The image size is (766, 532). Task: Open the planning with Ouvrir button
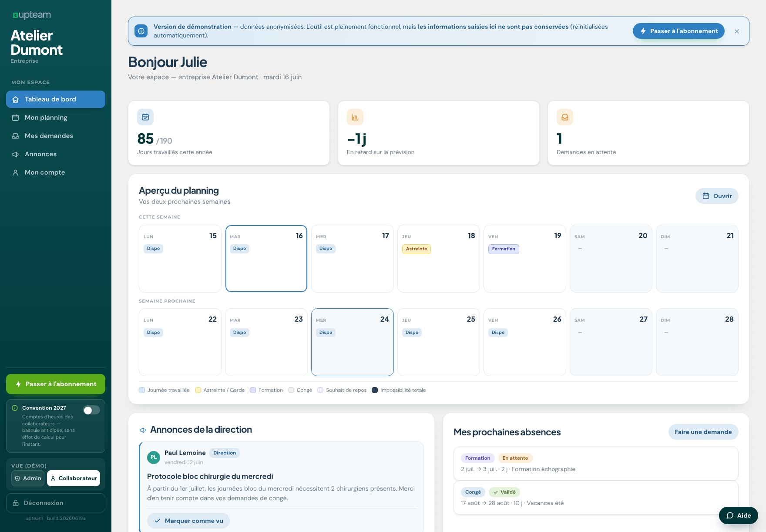click(x=717, y=196)
